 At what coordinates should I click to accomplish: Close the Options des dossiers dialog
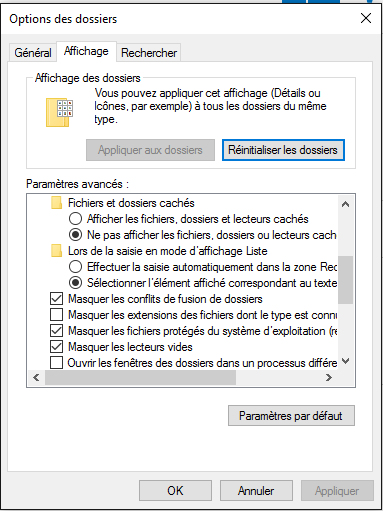click(366, 18)
